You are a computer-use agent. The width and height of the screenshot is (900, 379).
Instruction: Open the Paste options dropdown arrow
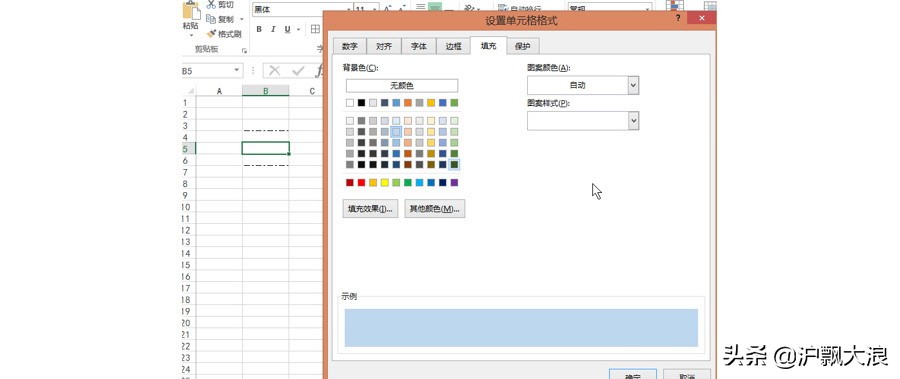(x=191, y=36)
